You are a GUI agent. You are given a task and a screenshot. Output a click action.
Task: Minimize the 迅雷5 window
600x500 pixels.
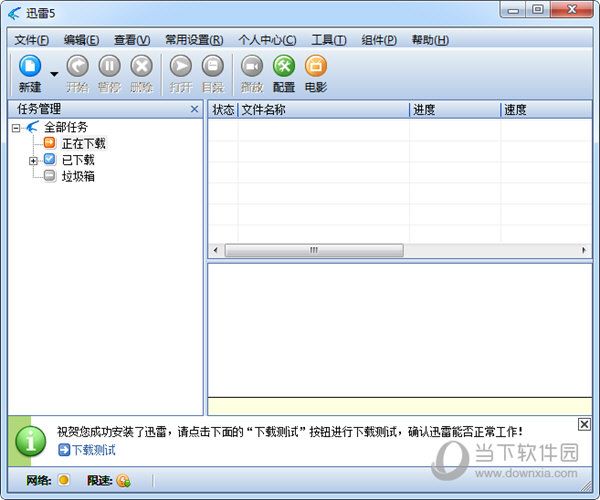pos(513,10)
